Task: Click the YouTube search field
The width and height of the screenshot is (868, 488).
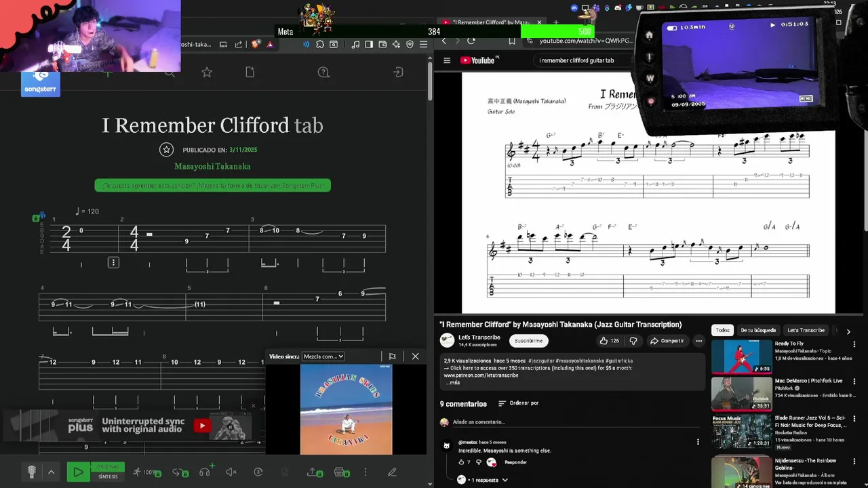Action: click(x=583, y=60)
